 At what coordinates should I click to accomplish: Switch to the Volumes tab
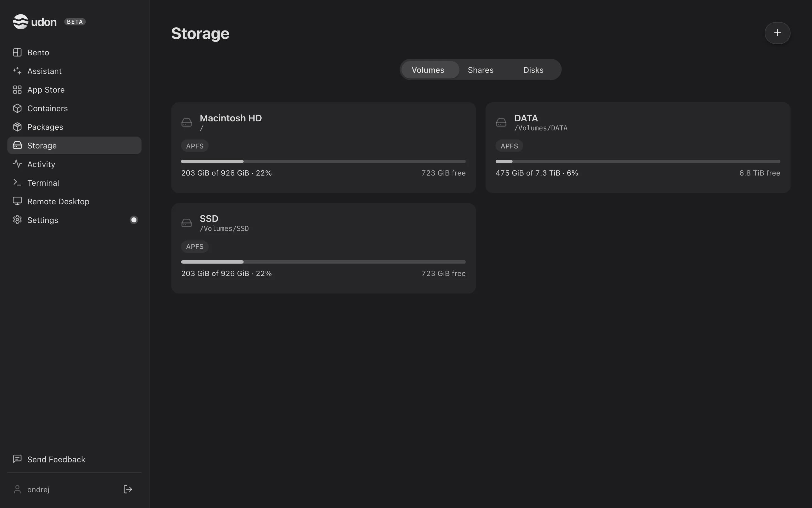click(430, 70)
